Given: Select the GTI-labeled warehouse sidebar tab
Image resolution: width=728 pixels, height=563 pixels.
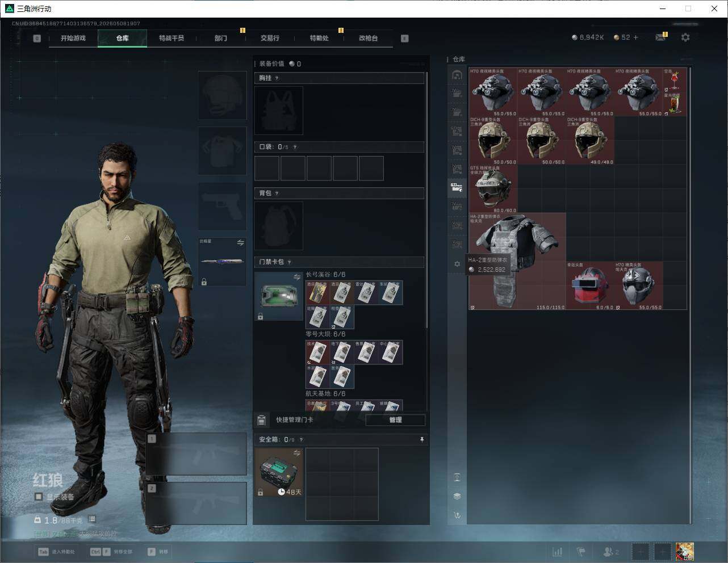Looking at the screenshot, I should (457, 187).
